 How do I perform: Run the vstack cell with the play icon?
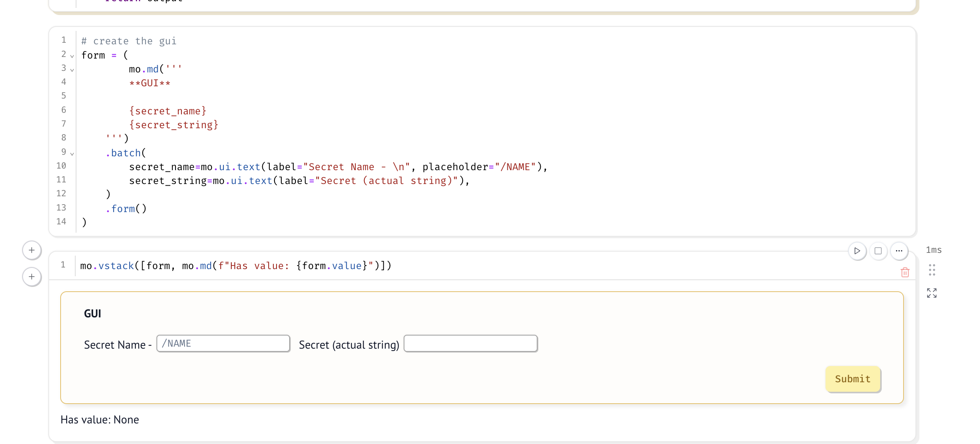(x=857, y=251)
